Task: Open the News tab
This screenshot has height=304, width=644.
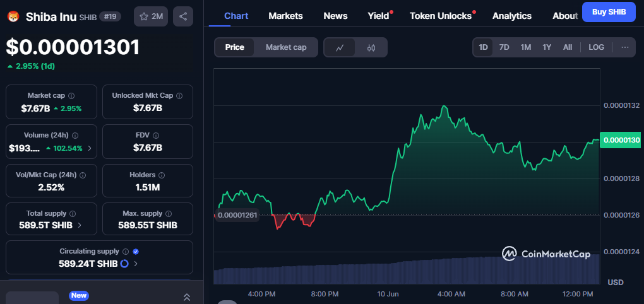Action: pos(335,16)
